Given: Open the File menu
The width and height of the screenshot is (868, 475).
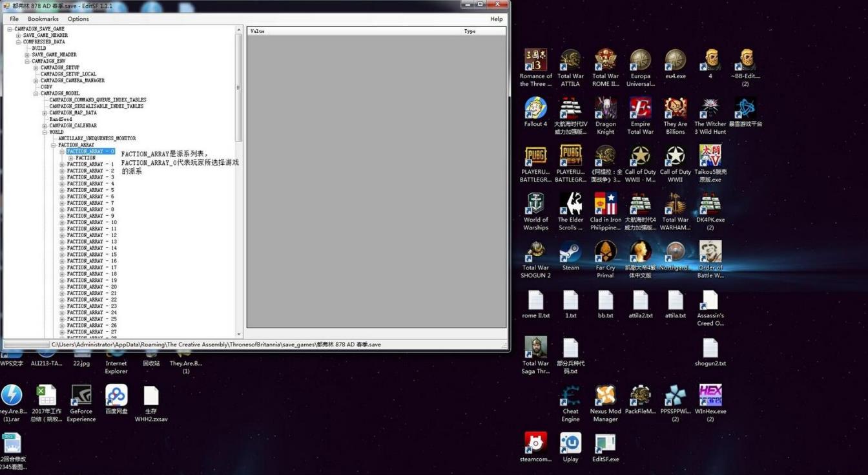Looking at the screenshot, I should click(x=14, y=19).
